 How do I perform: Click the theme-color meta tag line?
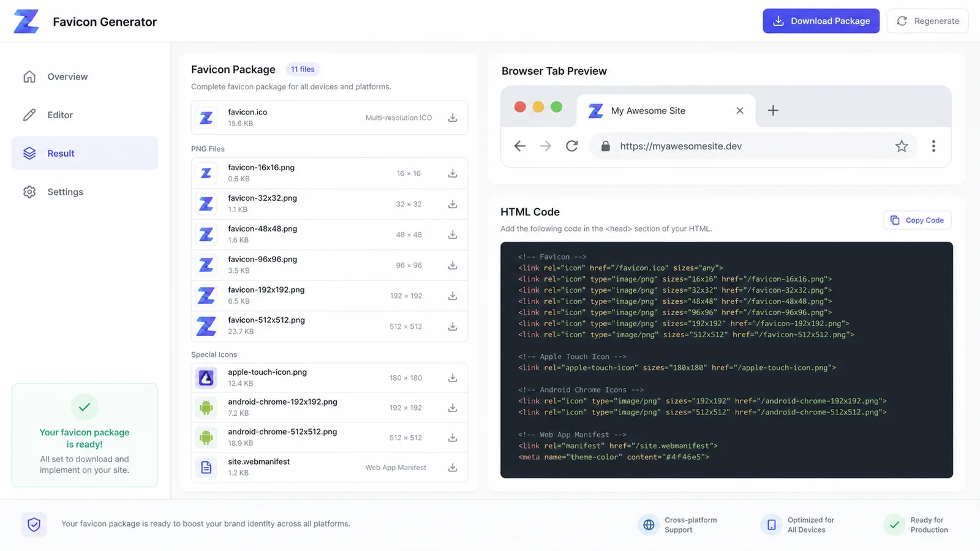(x=614, y=457)
